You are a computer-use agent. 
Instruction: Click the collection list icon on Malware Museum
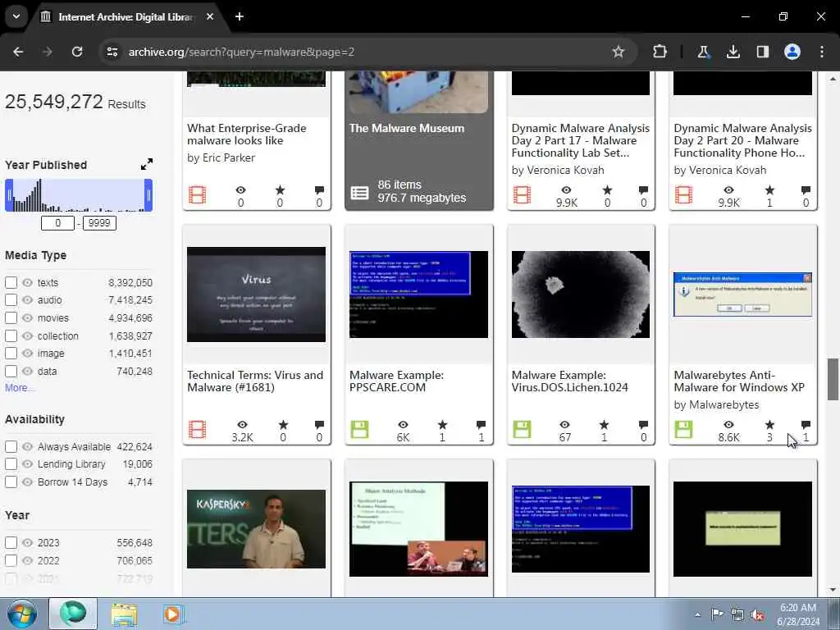[x=359, y=193]
